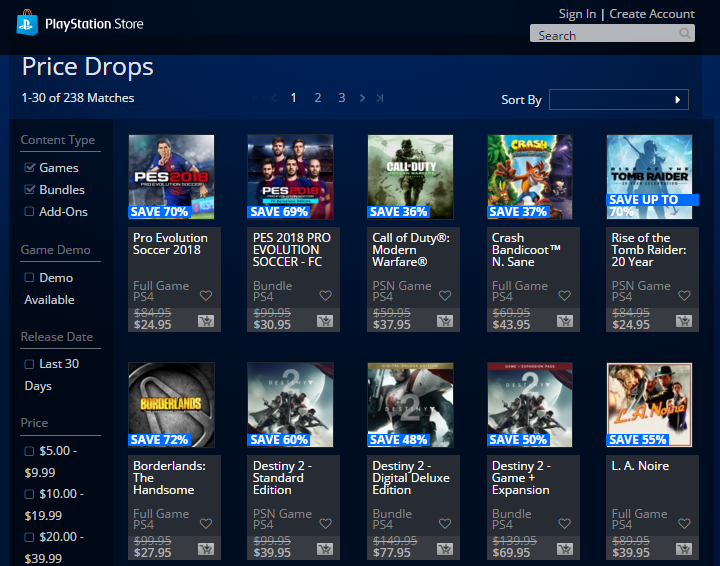Viewport: 720px width, 566px height.
Task: Wishlist Pro Evolution Soccer 2018 with heart icon
Action: [x=206, y=296]
